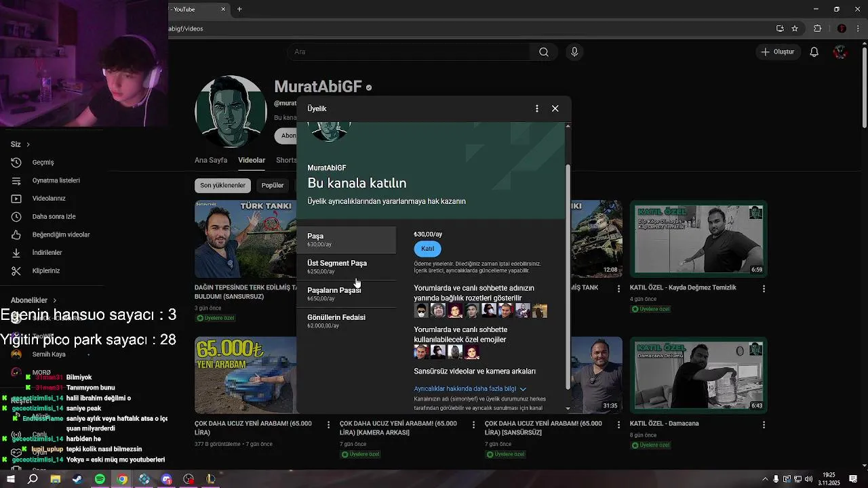868x488 pixels.
Task: Select the Son yüklenenler filter chip
Action: click(x=222, y=186)
